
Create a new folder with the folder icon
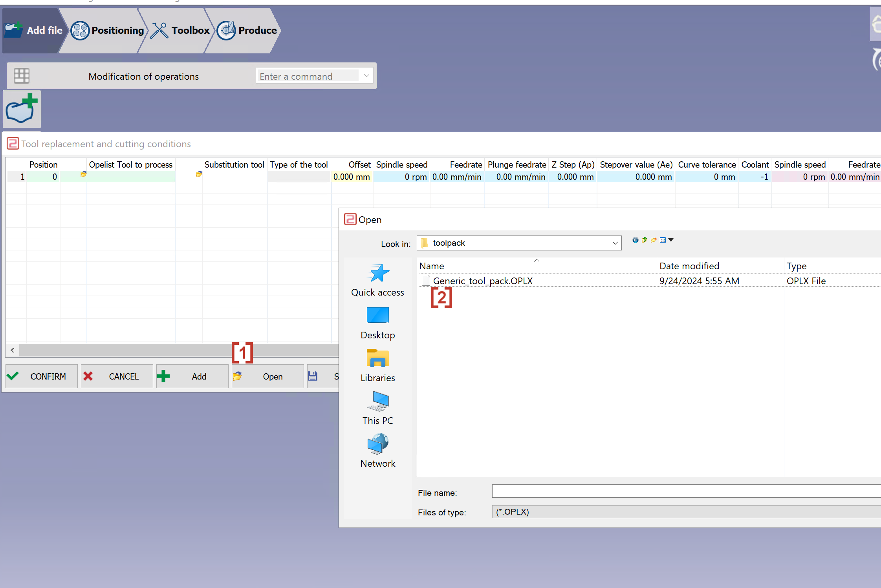(x=654, y=240)
